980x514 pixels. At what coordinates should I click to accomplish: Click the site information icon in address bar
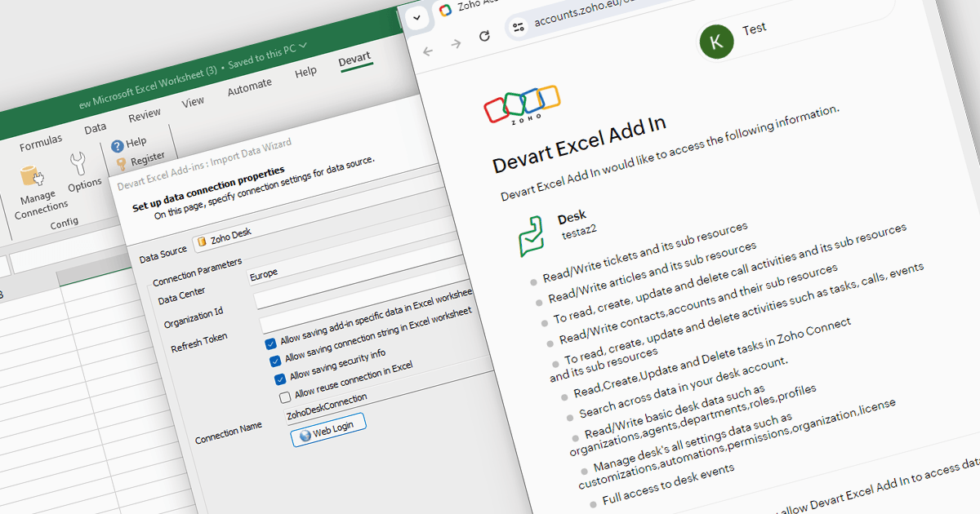click(x=518, y=27)
